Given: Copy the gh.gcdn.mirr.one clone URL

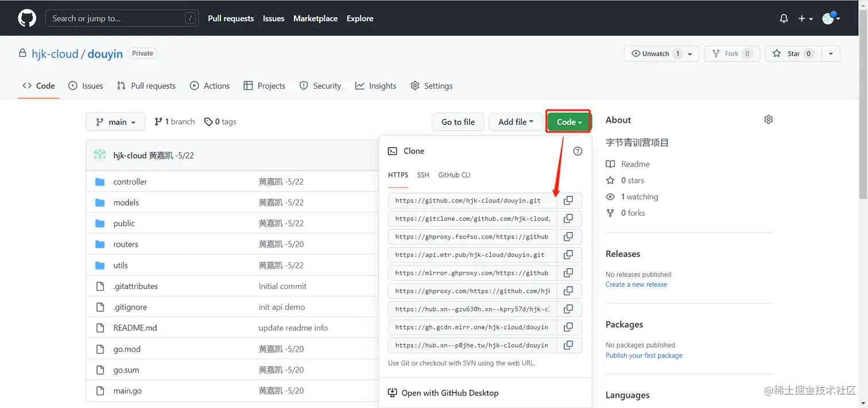Looking at the screenshot, I should tap(568, 327).
